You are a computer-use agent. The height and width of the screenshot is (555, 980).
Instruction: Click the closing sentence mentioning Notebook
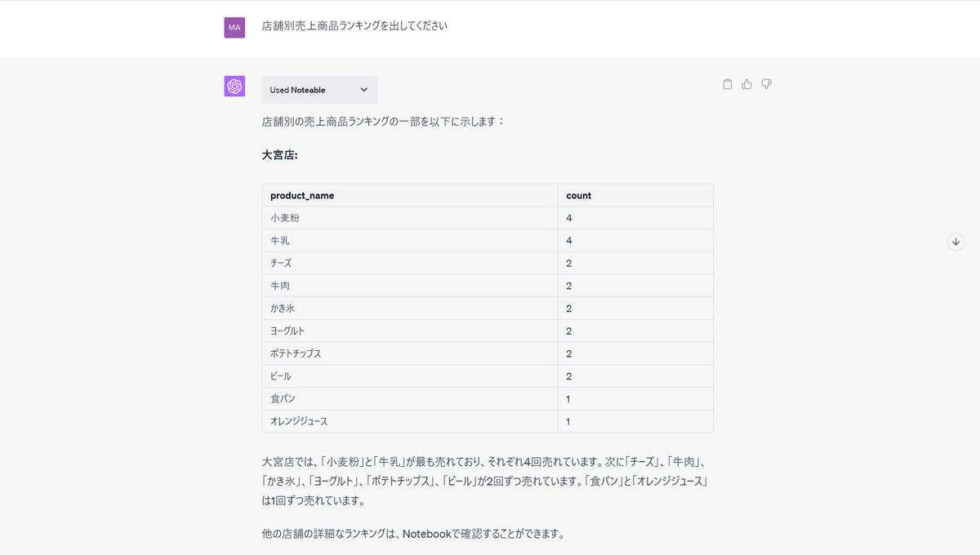(x=413, y=535)
